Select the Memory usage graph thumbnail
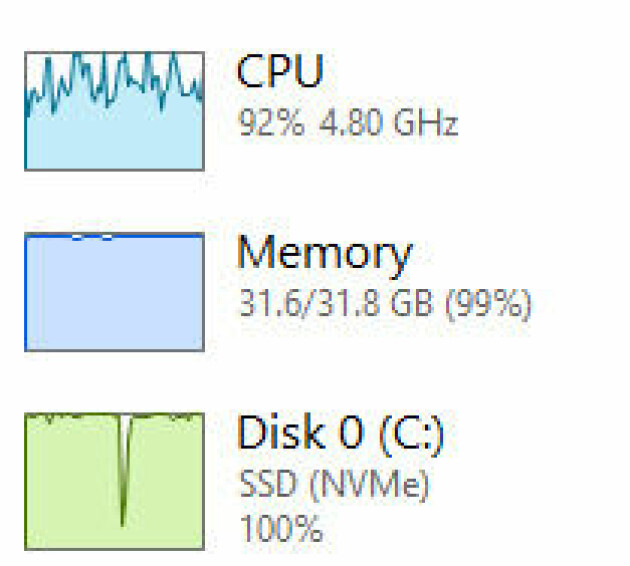 pyautogui.click(x=115, y=292)
